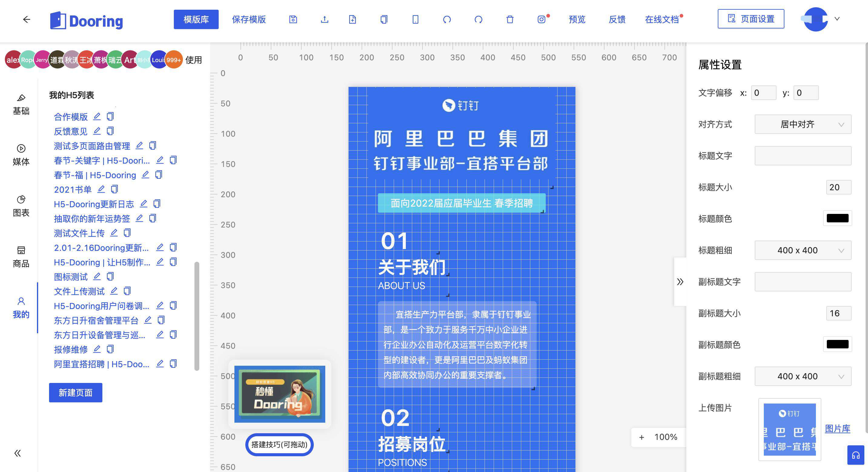The height and width of the screenshot is (472, 868).
Task: Click copy icon for 2021书单
Action: pos(114,189)
